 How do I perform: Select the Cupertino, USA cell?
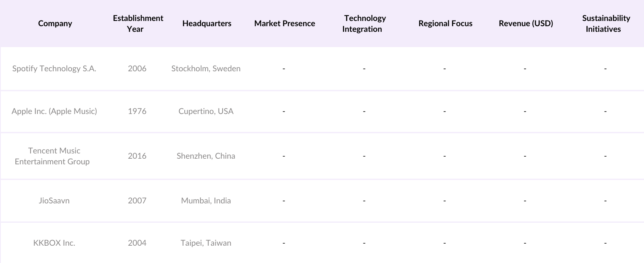coord(206,111)
